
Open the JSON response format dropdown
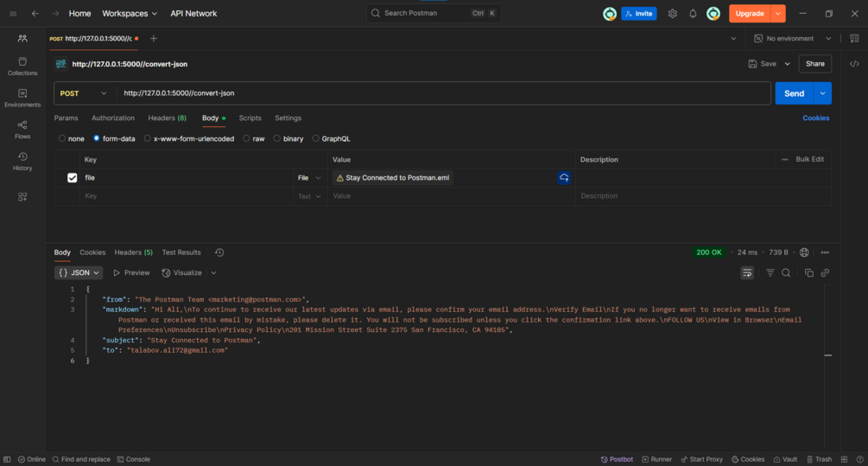pyautogui.click(x=78, y=272)
